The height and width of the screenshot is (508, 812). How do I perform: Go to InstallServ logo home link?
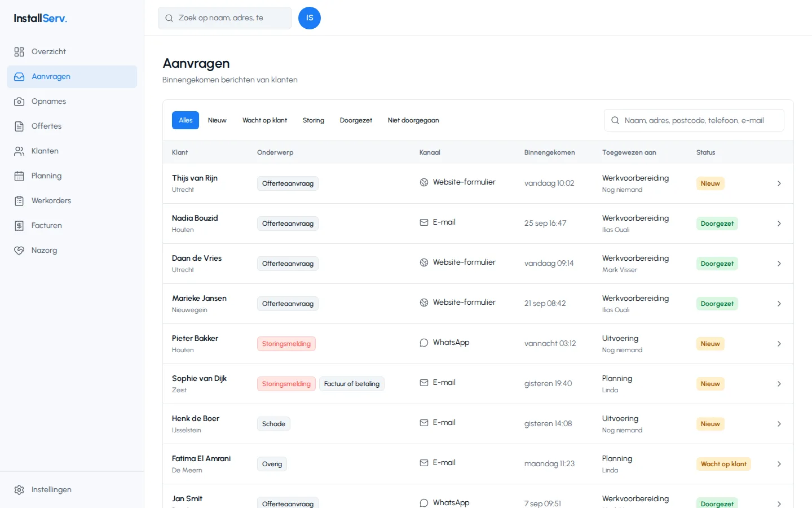[41, 18]
